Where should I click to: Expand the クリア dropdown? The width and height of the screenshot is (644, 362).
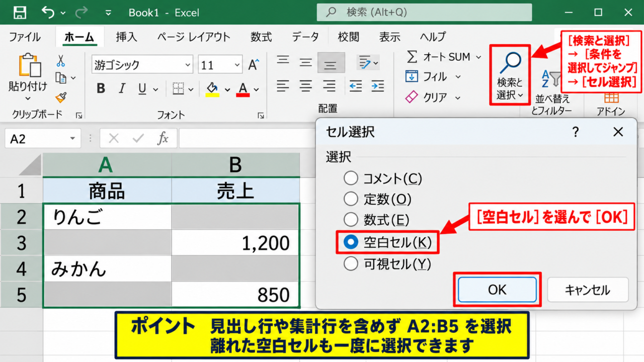click(458, 97)
